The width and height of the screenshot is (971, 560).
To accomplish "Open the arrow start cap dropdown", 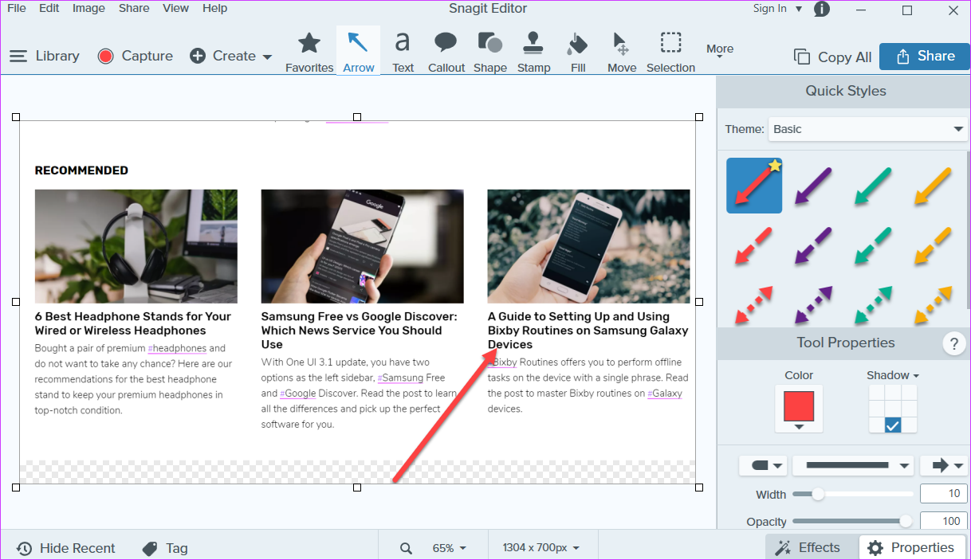I will pyautogui.click(x=763, y=465).
